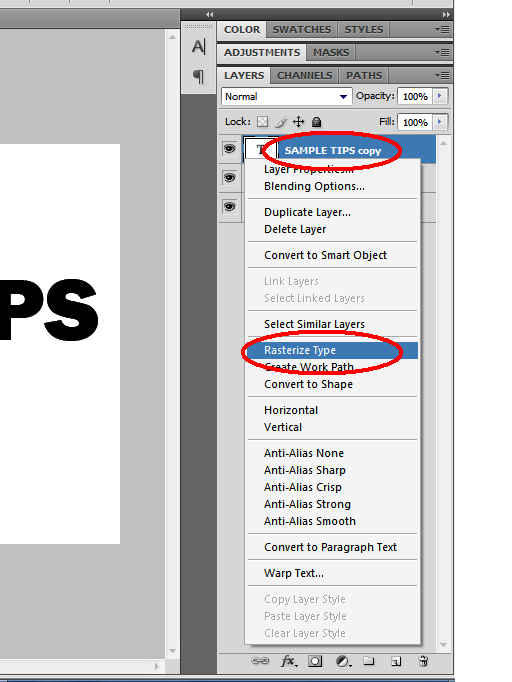Click the link layers chain icon
The width and height of the screenshot is (512, 682).
pos(260,661)
